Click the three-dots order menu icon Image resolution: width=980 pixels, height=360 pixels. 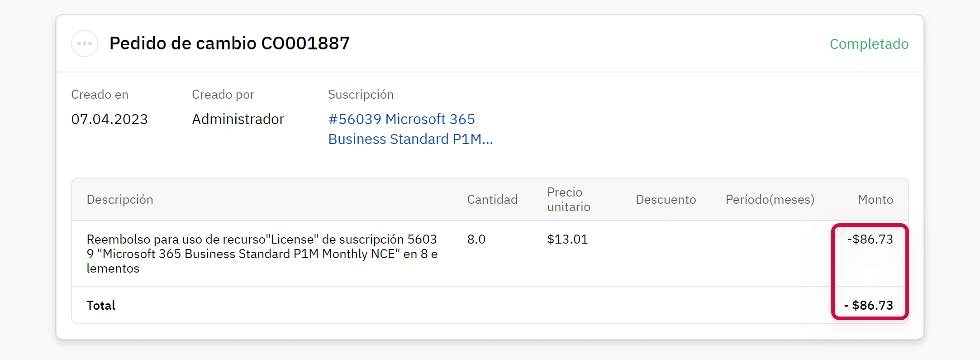coord(85,43)
